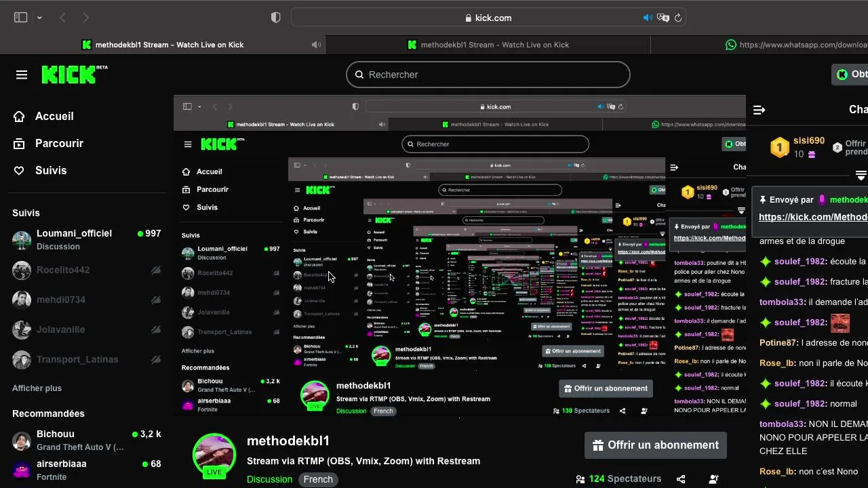Expand the gift leaderboard with the down arrow
The height and width of the screenshot is (488, 868).
pyautogui.click(x=861, y=176)
